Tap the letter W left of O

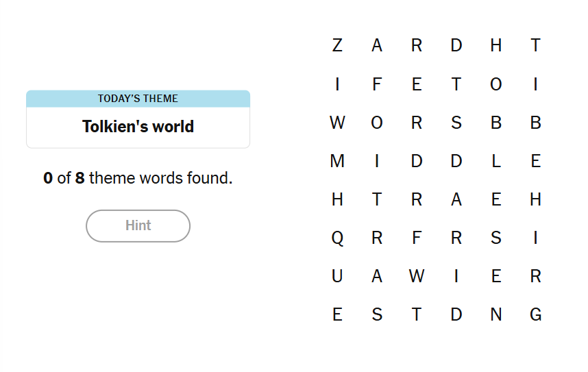[337, 123]
